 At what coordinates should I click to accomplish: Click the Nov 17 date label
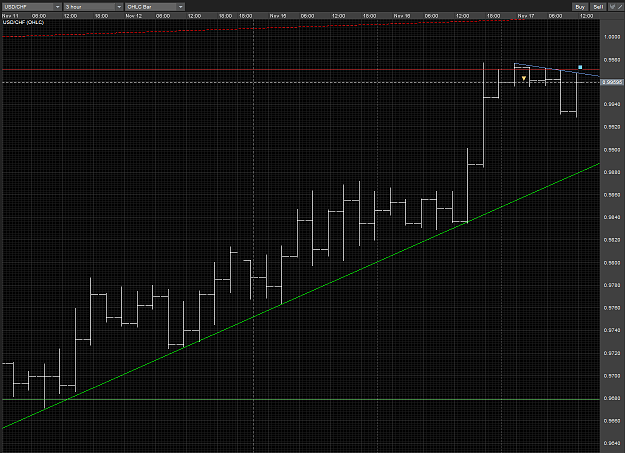click(x=526, y=16)
